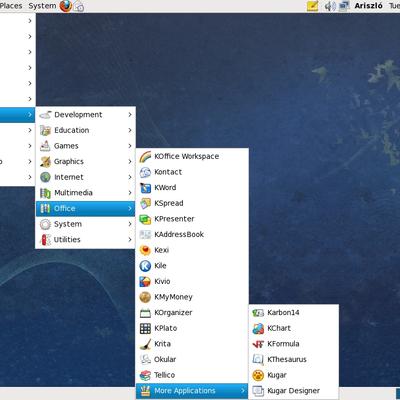The height and width of the screenshot is (400, 400).
Task: Click the More Applications menu icon
Action: [145, 391]
